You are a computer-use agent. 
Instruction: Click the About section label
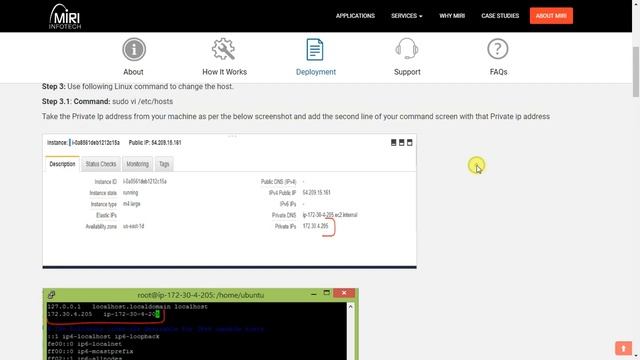(133, 72)
